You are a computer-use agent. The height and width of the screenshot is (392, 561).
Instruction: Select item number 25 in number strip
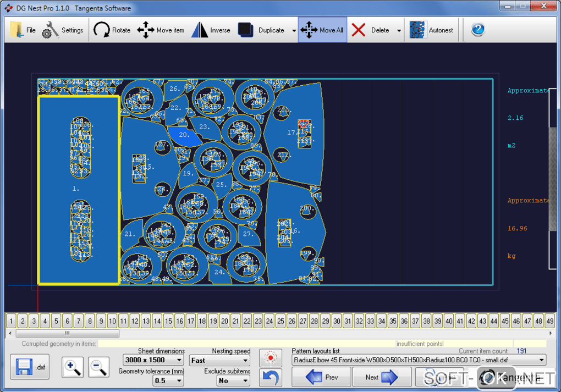[x=280, y=321]
